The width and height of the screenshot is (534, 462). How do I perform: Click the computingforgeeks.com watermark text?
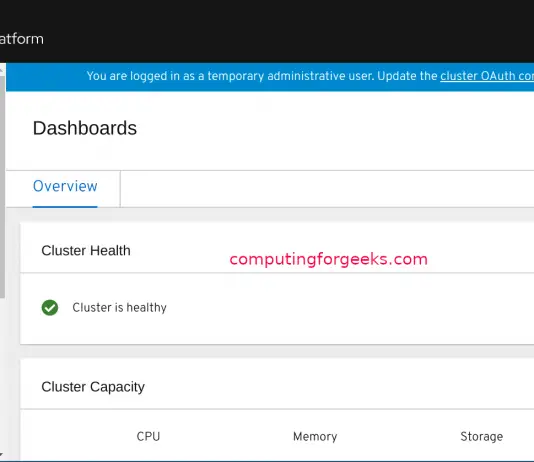click(x=329, y=259)
